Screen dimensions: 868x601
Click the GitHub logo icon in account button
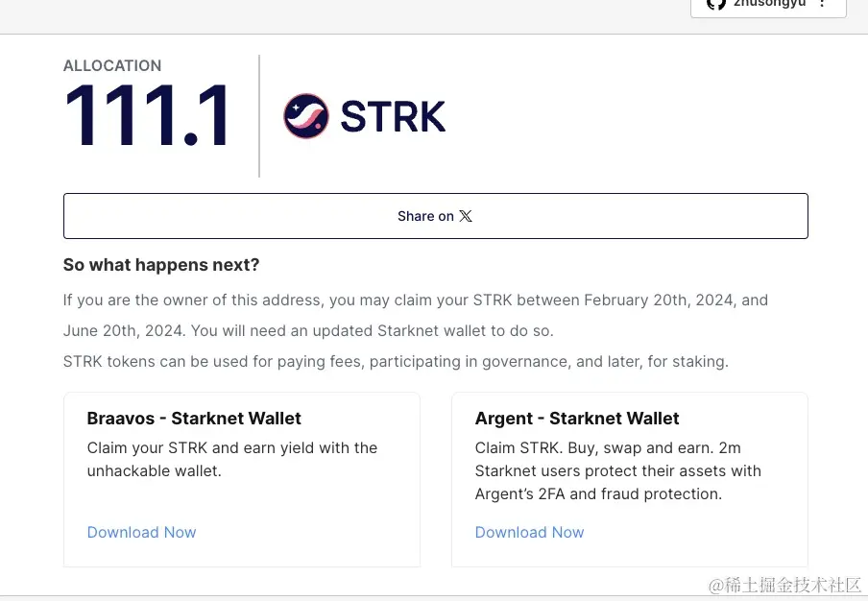tap(716, 4)
